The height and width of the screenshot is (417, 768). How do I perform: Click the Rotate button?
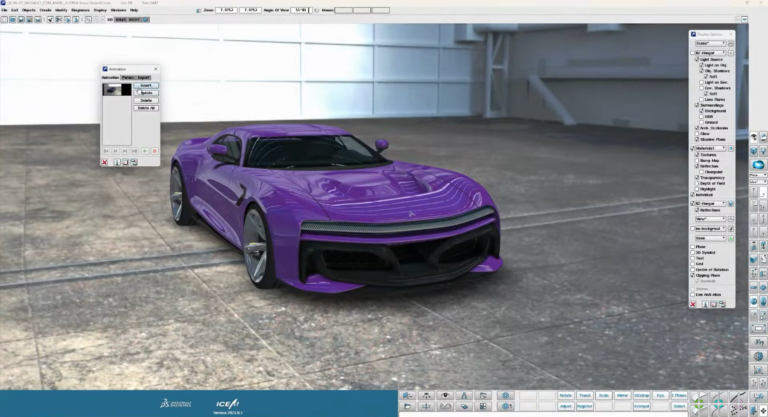tap(566, 395)
